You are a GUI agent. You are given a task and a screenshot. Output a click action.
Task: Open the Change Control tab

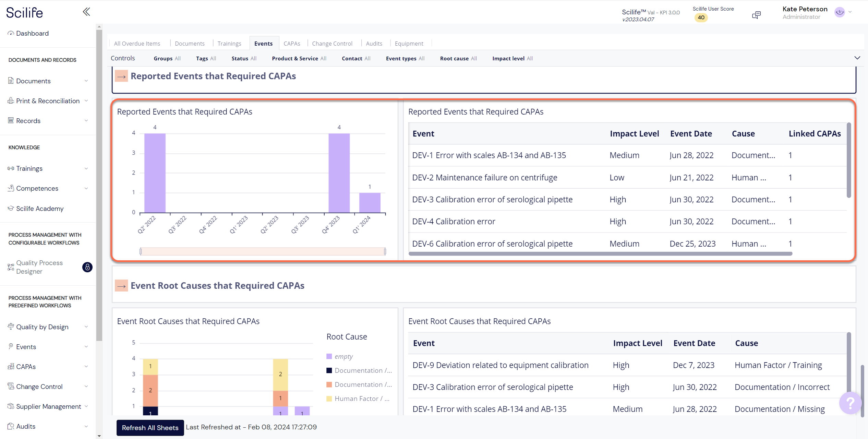pyautogui.click(x=332, y=43)
